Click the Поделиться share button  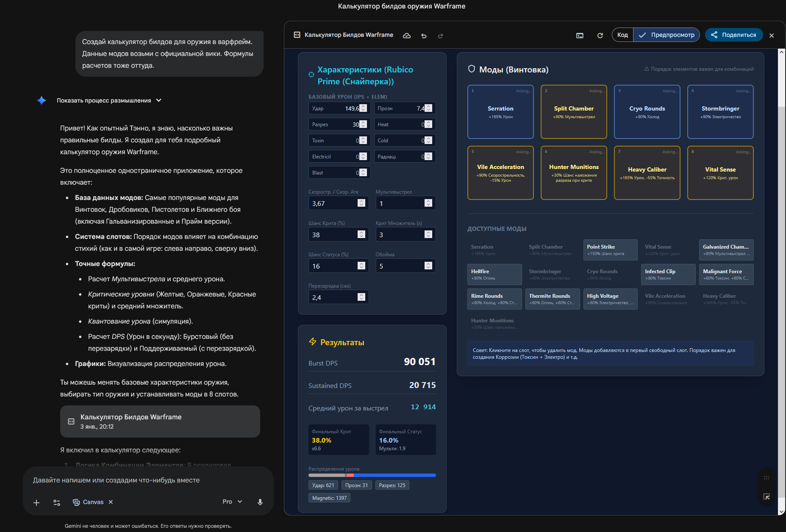[734, 35]
